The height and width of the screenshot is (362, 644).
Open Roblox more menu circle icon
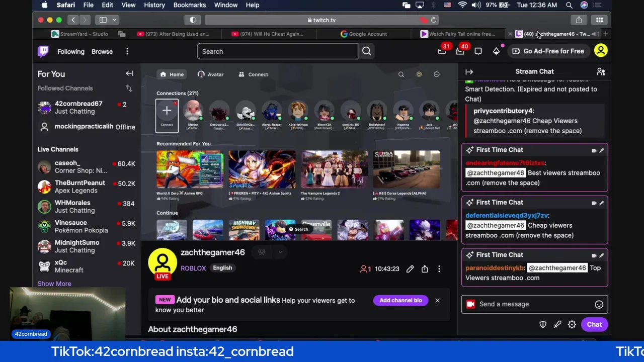(437, 74)
